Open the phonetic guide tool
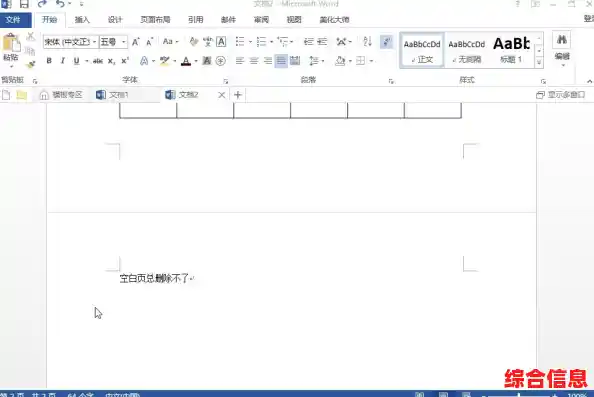 208,42
